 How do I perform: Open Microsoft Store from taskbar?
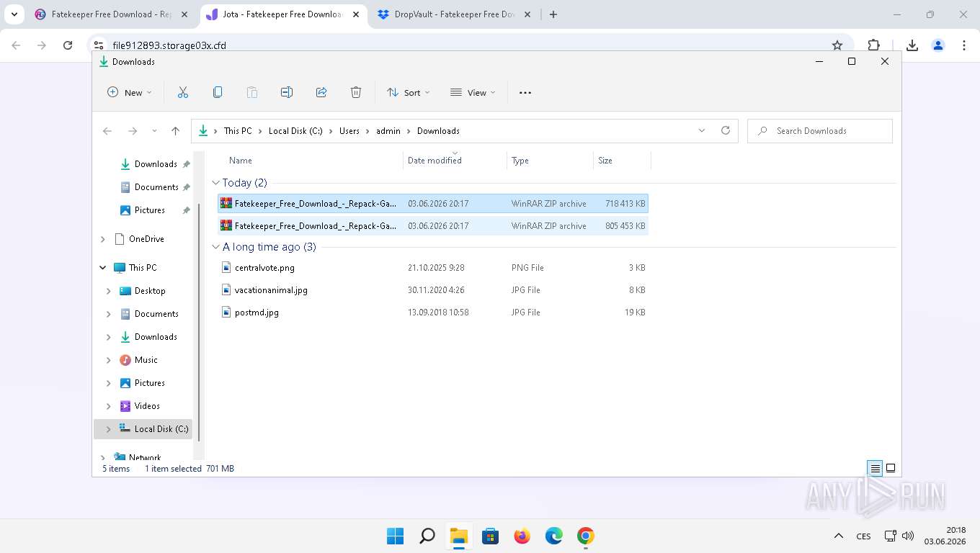click(491, 536)
